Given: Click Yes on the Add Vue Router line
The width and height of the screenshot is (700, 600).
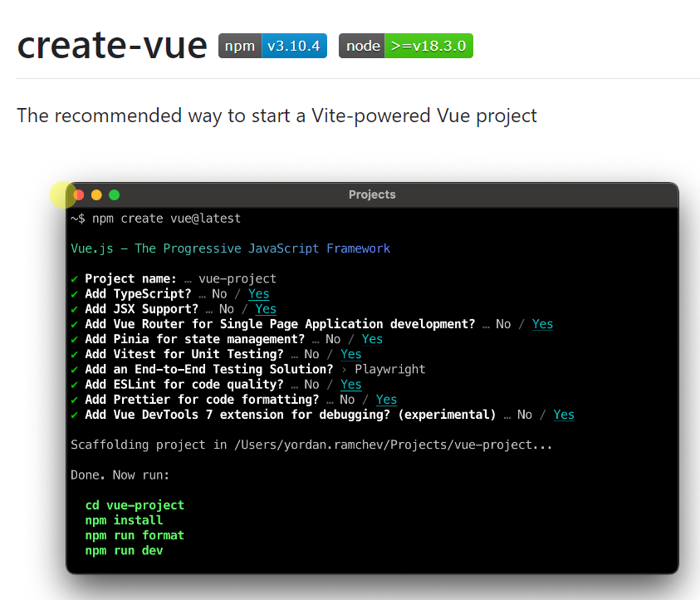Looking at the screenshot, I should pyautogui.click(x=542, y=324).
